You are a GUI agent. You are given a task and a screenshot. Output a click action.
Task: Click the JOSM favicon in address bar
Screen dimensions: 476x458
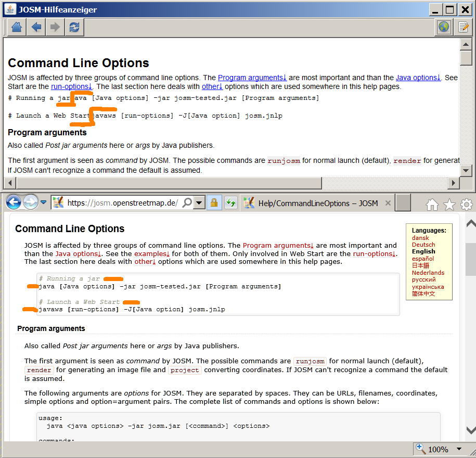pyautogui.click(x=58, y=202)
